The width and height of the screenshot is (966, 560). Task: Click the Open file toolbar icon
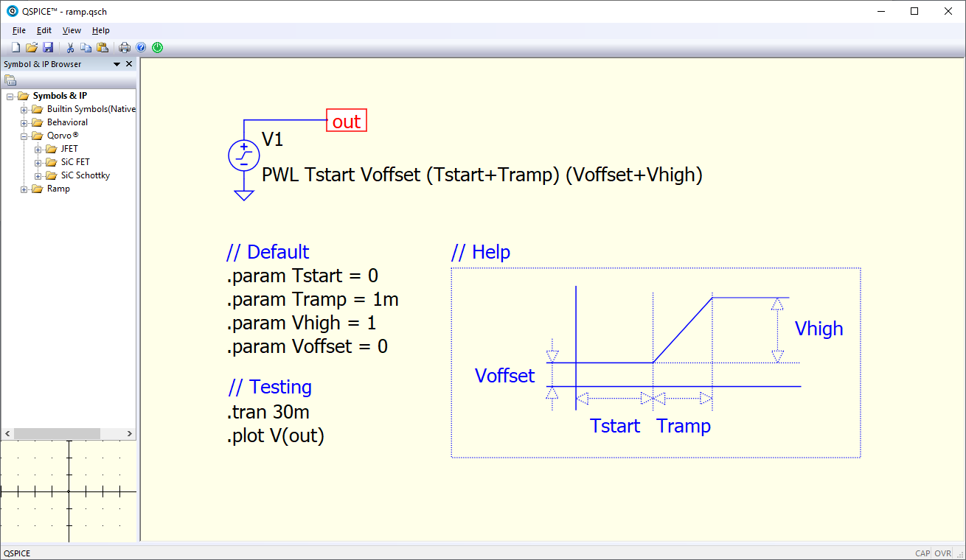point(32,48)
